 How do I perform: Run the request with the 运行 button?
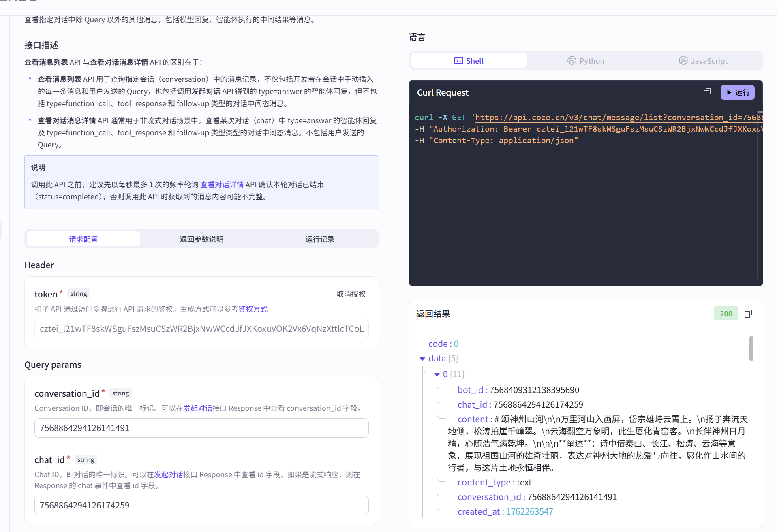pos(737,92)
